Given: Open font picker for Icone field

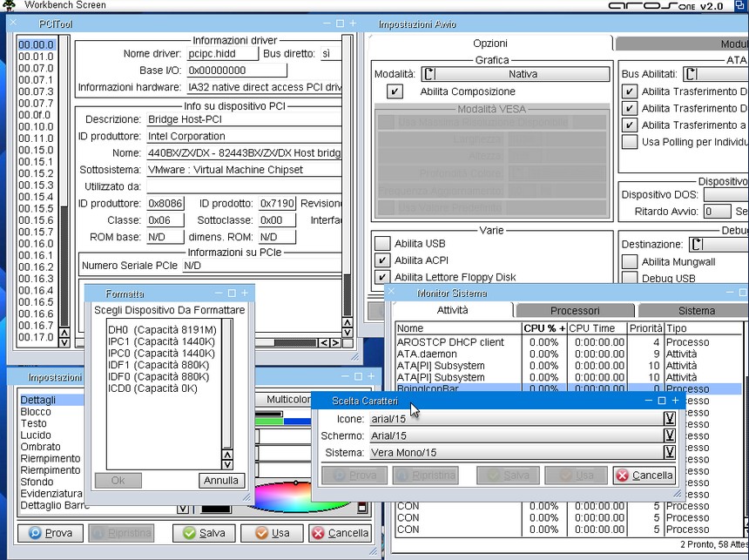Looking at the screenshot, I should point(669,419).
